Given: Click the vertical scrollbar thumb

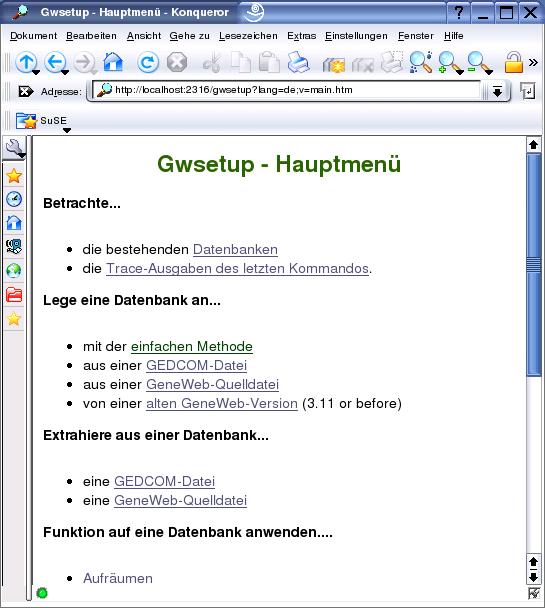Looking at the screenshot, I should [534, 264].
